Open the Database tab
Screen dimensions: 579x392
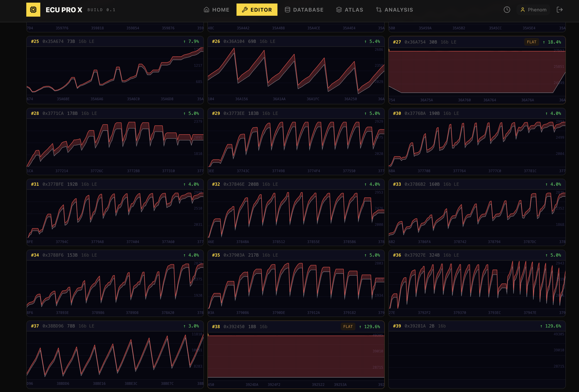(x=304, y=10)
